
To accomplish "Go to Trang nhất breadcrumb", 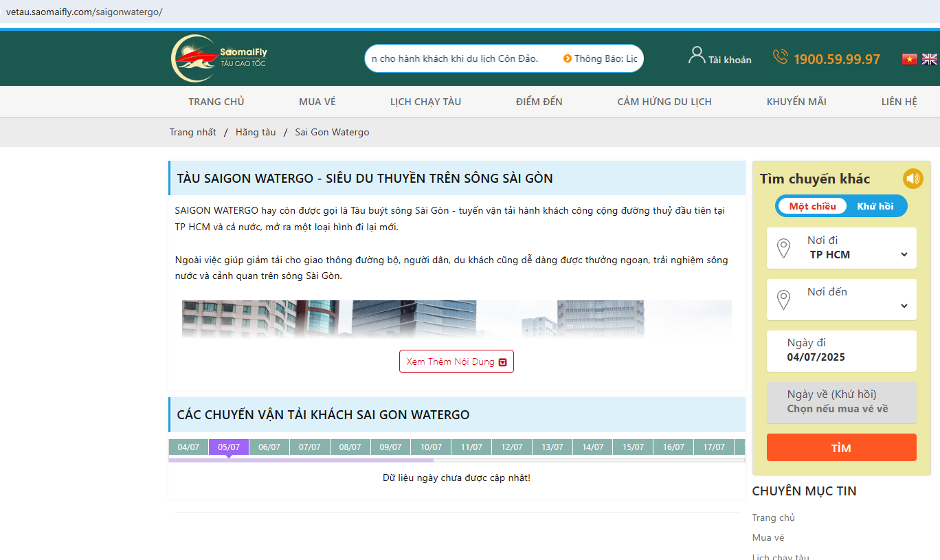I will [193, 132].
